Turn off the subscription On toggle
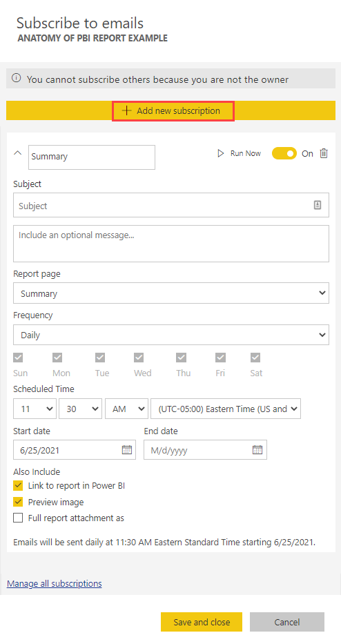 tap(284, 154)
